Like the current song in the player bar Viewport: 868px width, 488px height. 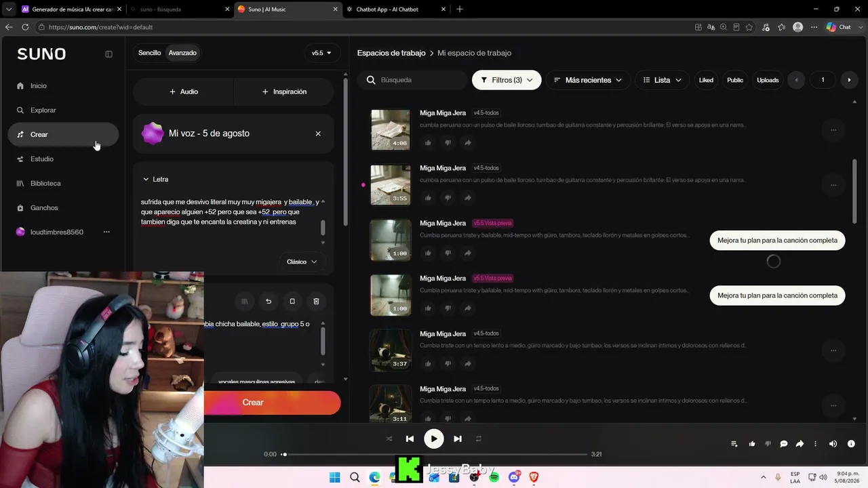pos(752,444)
